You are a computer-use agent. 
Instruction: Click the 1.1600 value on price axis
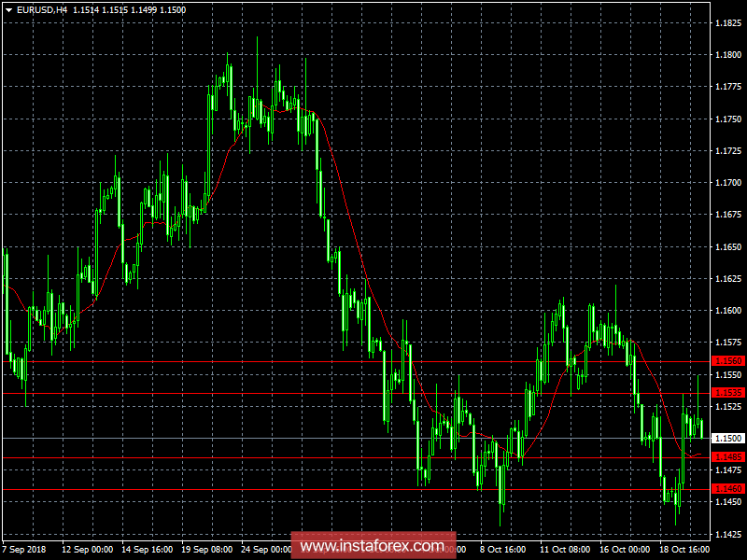coord(727,311)
